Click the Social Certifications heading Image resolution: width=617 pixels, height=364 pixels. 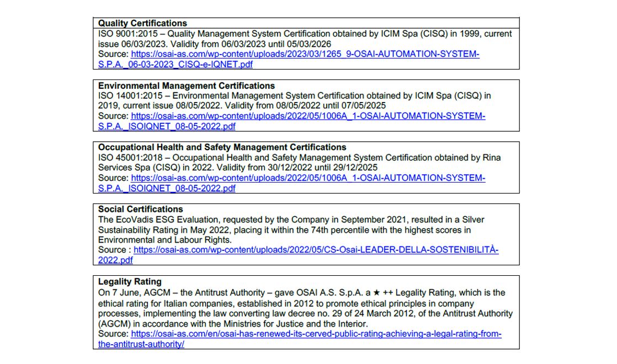140,210
